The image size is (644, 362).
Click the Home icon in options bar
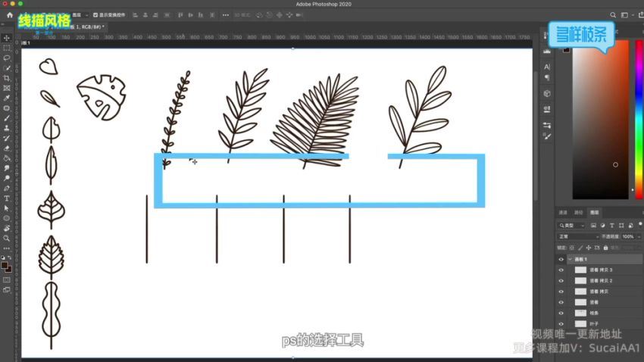(x=10, y=15)
